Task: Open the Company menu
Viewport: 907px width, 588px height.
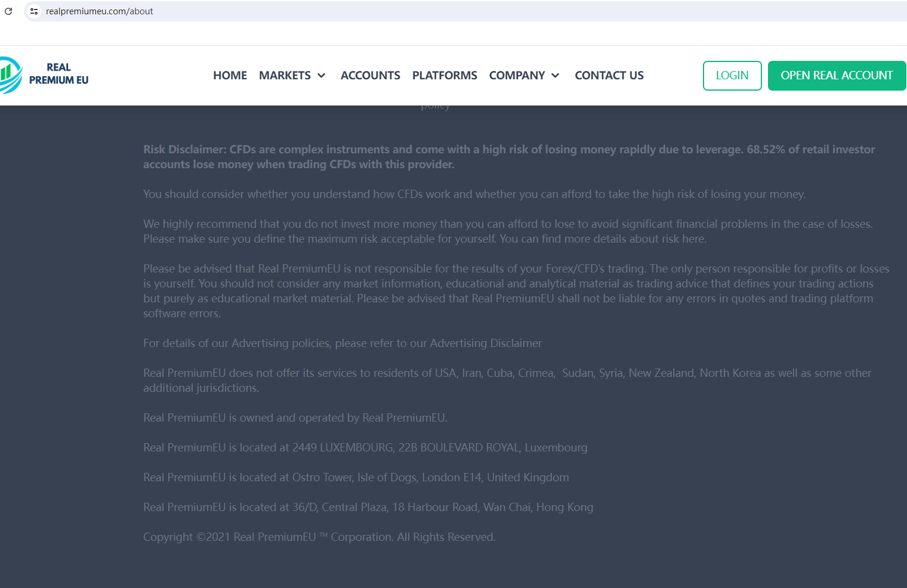Action: click(517, 76)
